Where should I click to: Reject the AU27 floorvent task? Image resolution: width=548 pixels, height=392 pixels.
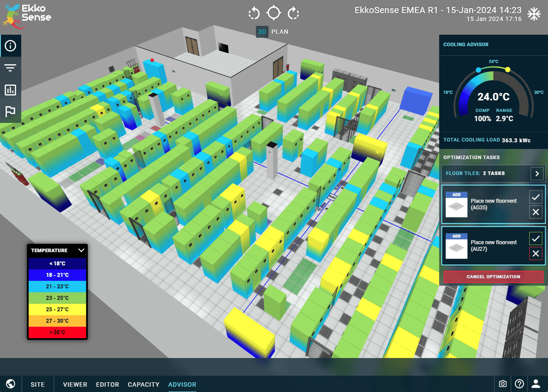tap(536, 254)
